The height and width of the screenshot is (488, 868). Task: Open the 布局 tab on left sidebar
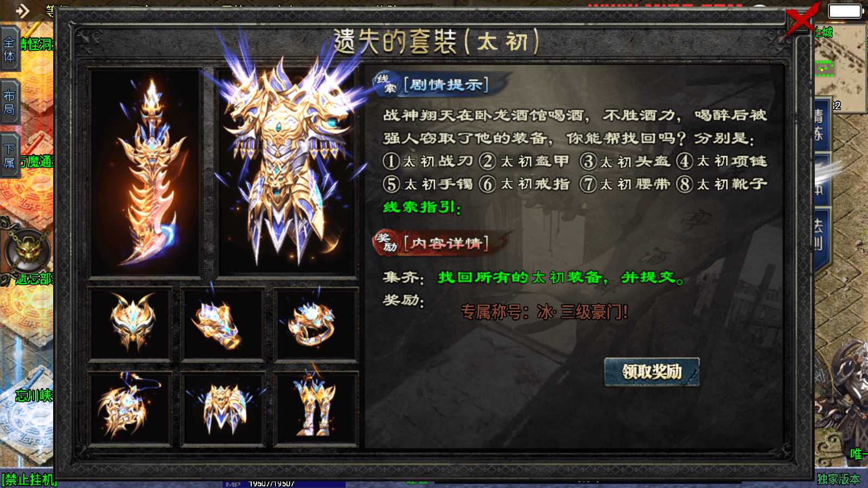(10, 102)
